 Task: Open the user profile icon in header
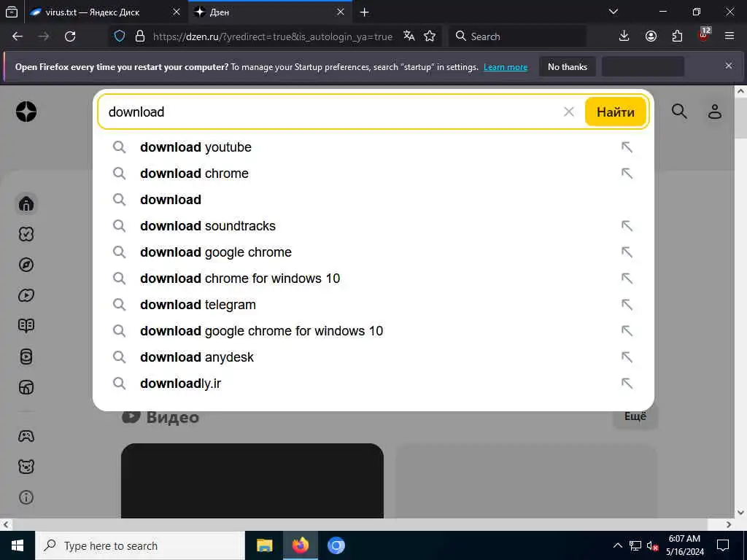(x=715, y=112)
